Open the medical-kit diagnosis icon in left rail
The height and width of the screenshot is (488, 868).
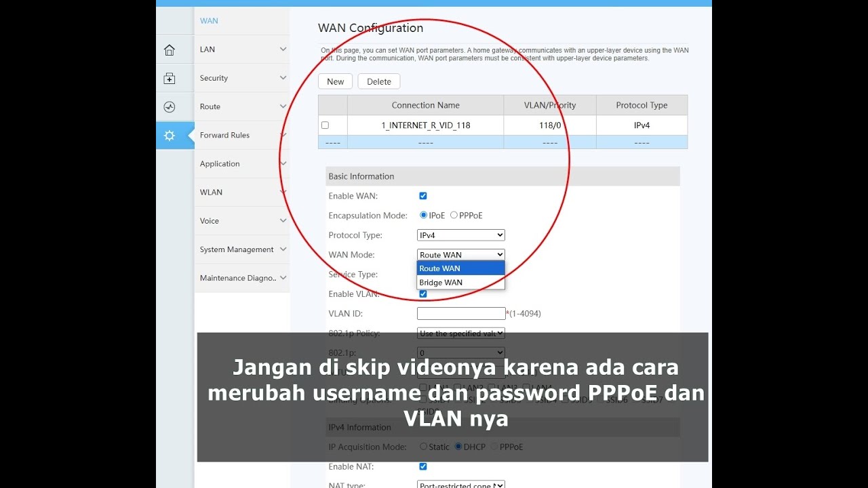point(170,79)
